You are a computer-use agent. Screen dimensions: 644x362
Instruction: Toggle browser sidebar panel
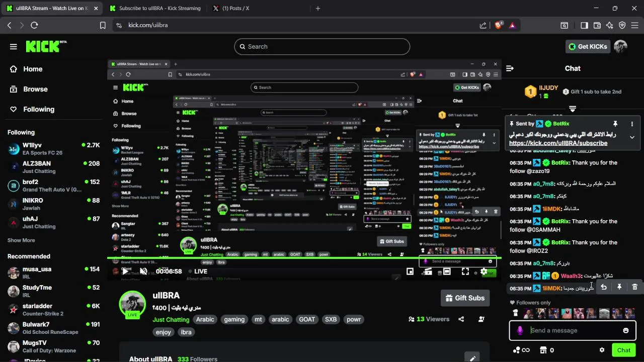click(x=584, y=25)
